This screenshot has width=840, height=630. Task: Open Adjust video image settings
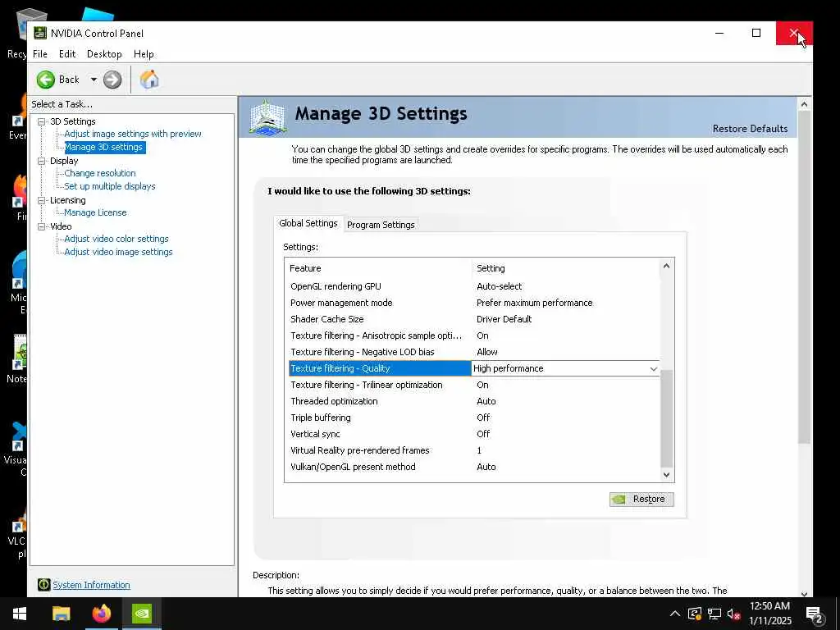(x=118, y=252)
